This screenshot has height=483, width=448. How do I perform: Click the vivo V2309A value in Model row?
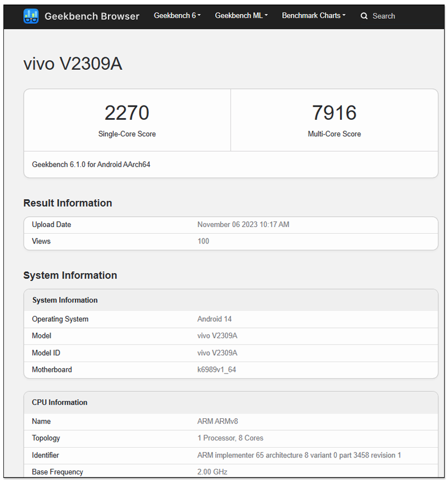(217, 336)
